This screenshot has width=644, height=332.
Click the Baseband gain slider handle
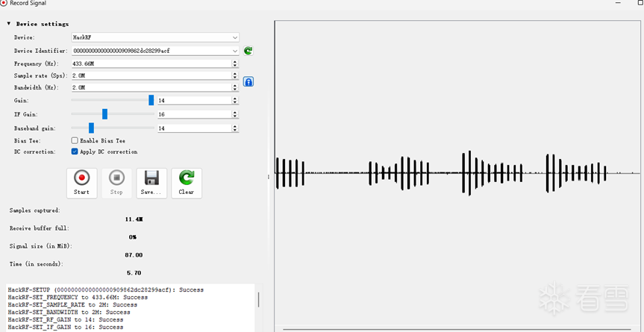click(x=91, y=128)
